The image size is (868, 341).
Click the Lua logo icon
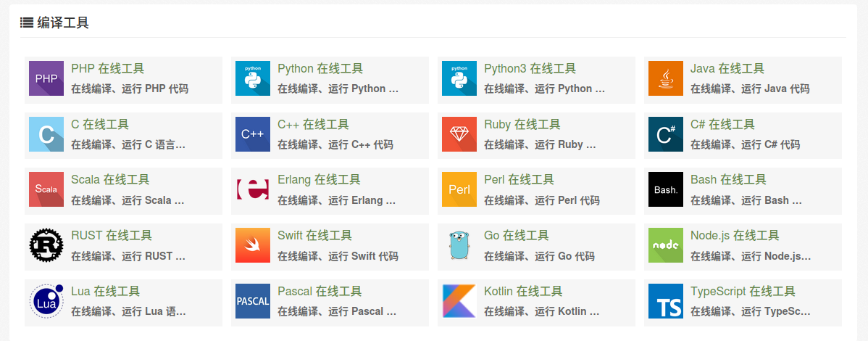pyautogui.click(x=46, y=301)
